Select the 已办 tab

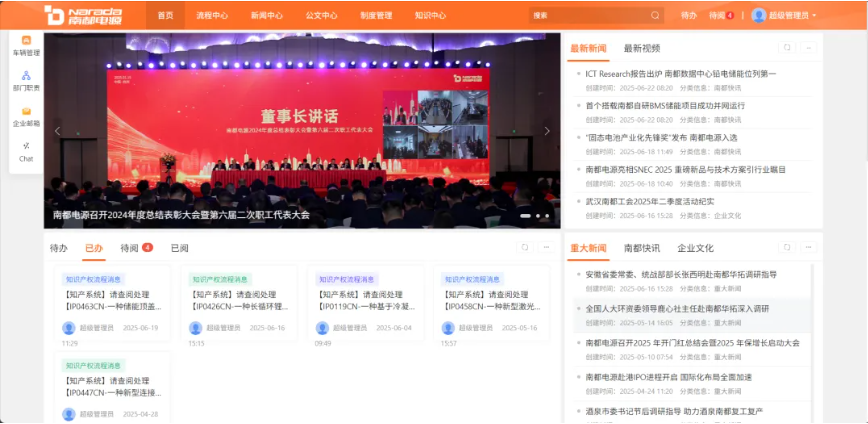pyautogui.click(x=94, y=248)
